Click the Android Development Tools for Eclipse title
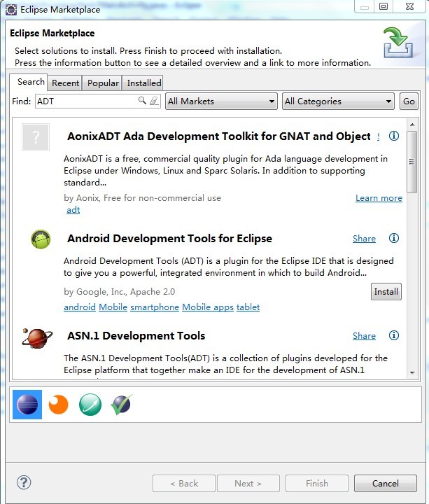Image resolution: width=429 pixels, height=504 pixels. (x=169, y=239)
